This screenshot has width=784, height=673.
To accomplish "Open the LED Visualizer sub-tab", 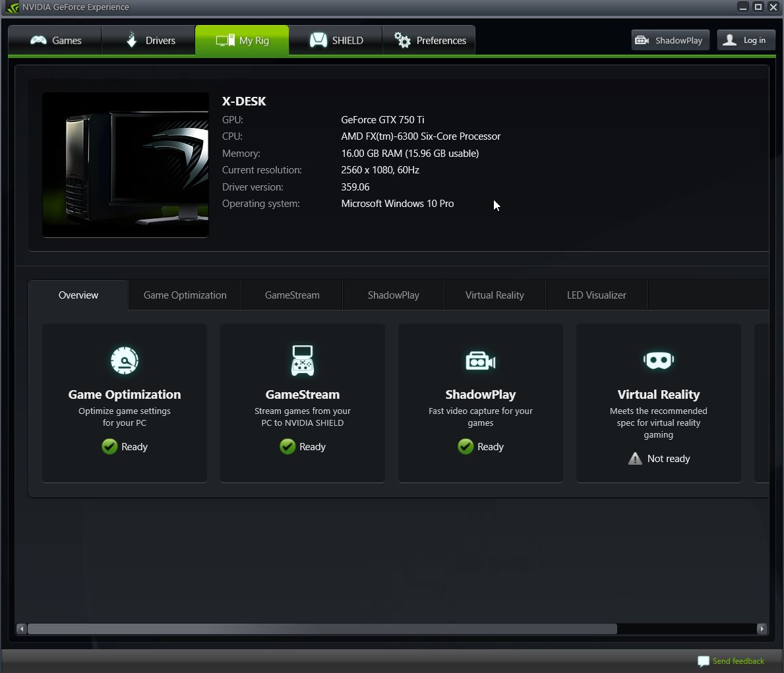I will [597, 295].
